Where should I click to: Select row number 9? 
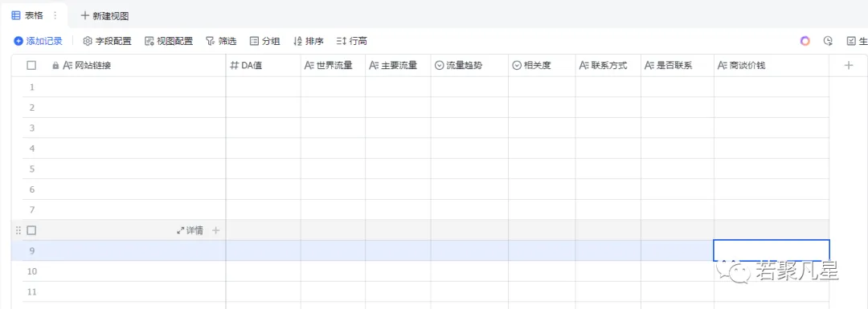click(31, 250)
